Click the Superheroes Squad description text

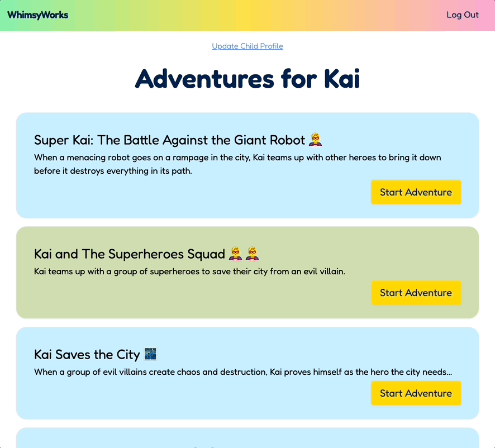pyautogui.click(x=189, y=272)
